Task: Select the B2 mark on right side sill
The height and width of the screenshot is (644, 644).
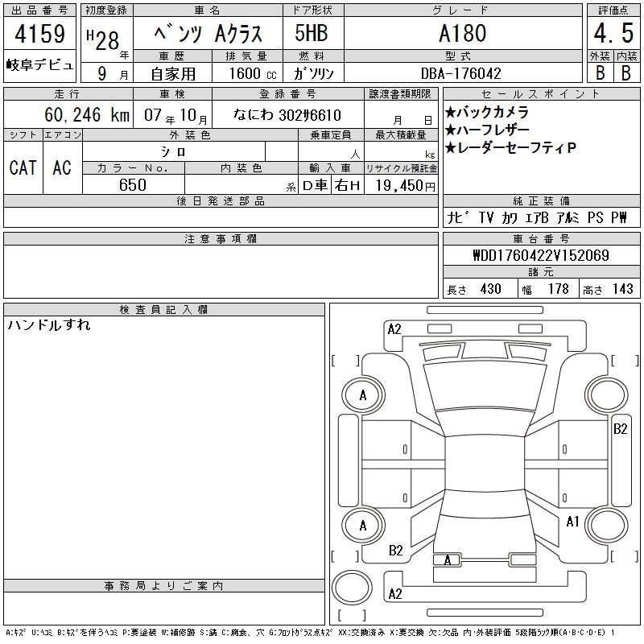Action: 621,429
